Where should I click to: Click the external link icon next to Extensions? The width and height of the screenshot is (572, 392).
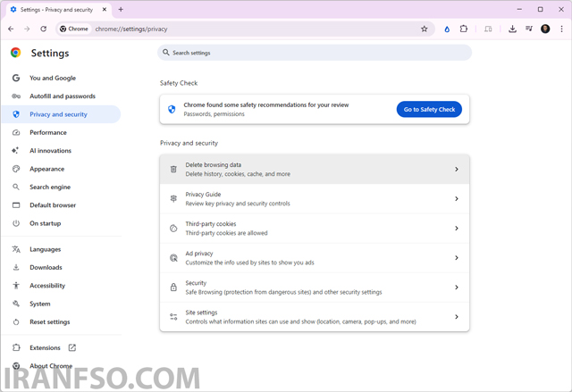(72, 347)
